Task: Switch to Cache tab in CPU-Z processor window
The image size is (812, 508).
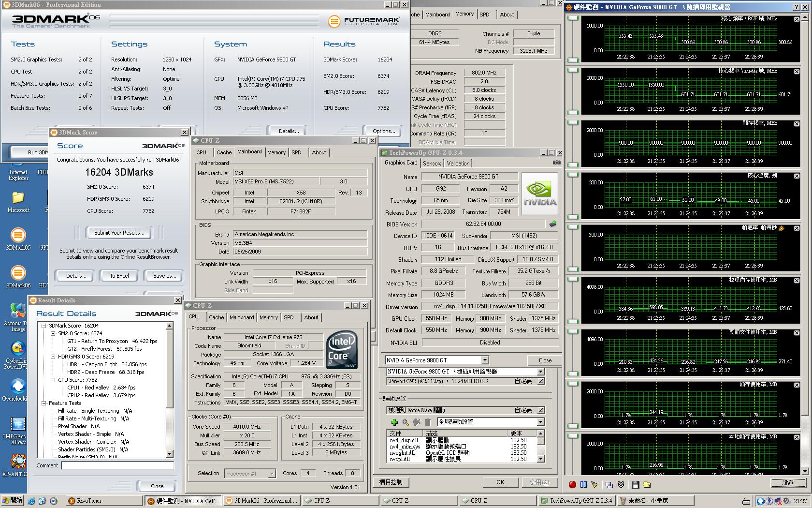Action: (x=216, y=317)
